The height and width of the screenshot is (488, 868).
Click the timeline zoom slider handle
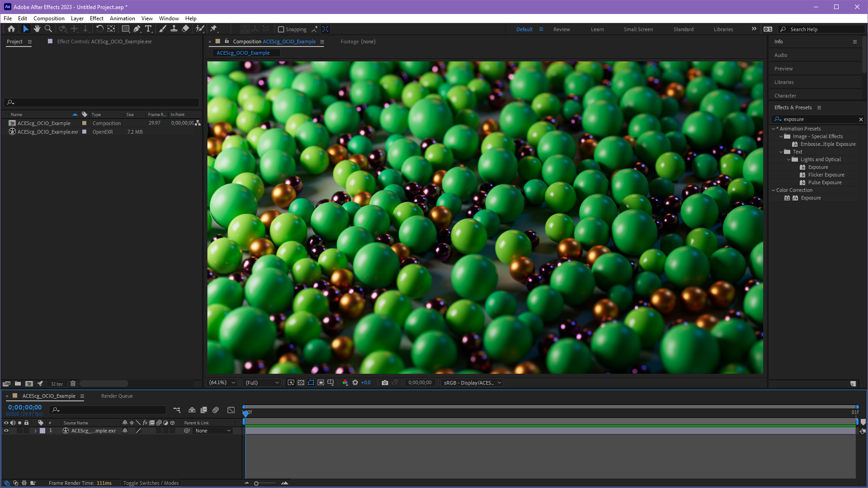tap(256, 483)
